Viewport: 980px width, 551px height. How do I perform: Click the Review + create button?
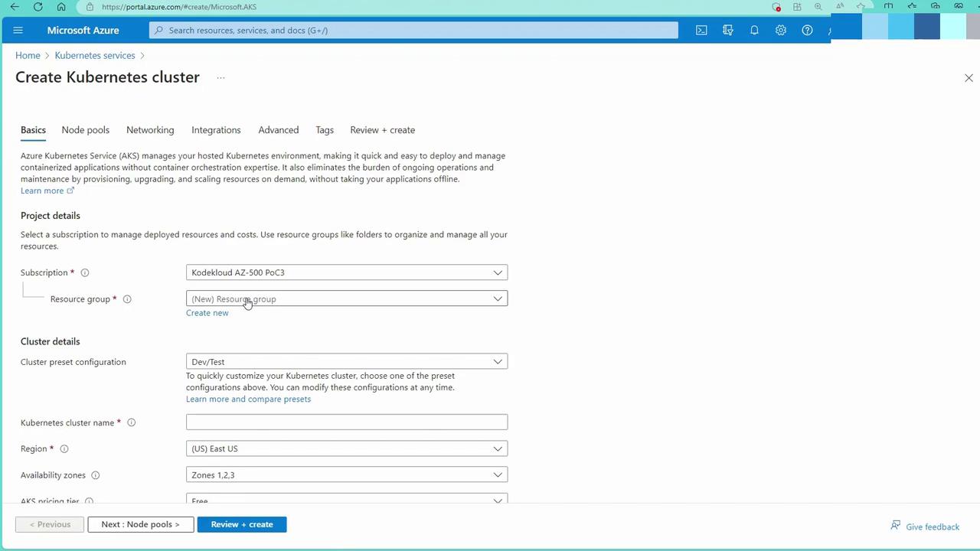[x=242, y=524]
